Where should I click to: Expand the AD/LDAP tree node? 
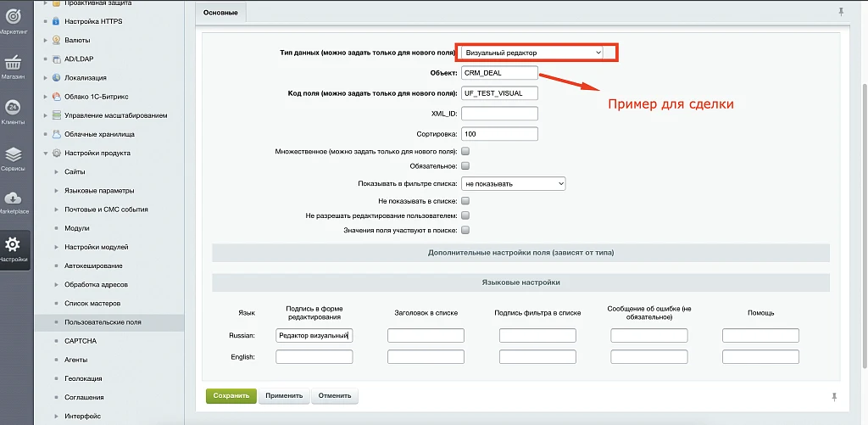coord(46,59)
